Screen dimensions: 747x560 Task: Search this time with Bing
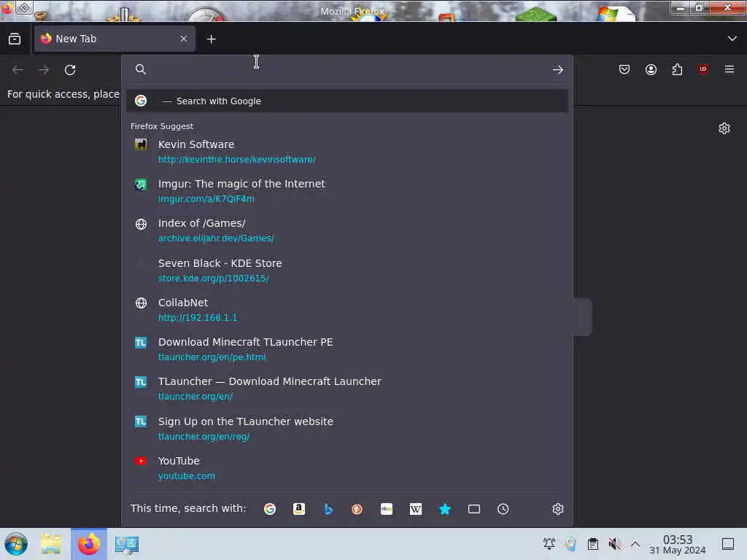328,508
